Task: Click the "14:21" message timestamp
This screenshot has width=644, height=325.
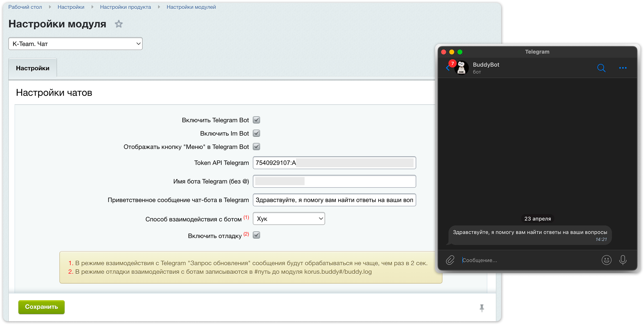Action: [x=601, y=239]
